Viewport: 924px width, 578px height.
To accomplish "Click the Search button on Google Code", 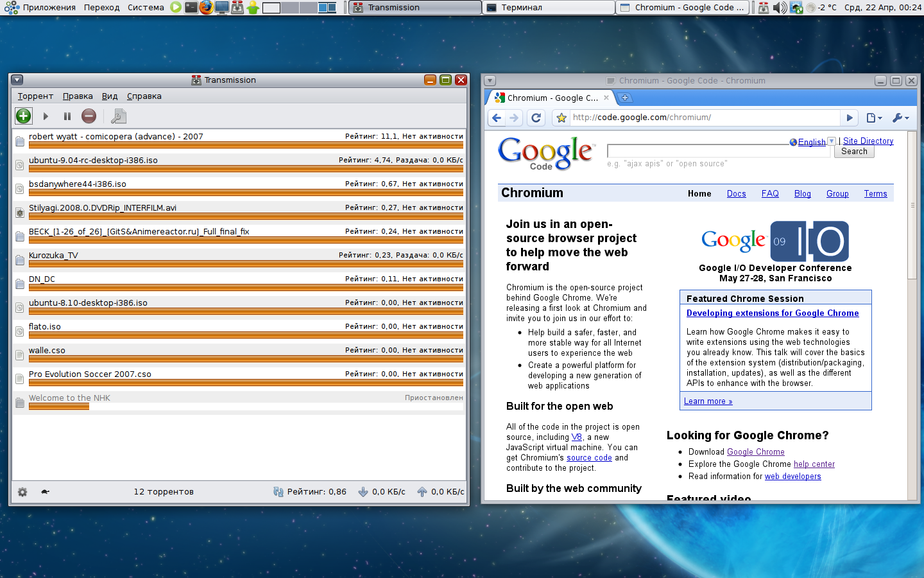I will [x=854, y=152].
